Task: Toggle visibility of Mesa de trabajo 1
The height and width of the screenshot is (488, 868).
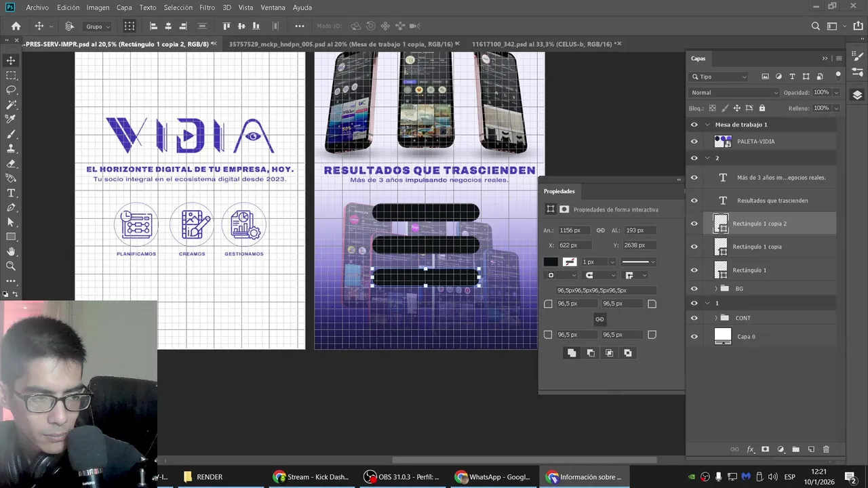Action: coord(694,125)
